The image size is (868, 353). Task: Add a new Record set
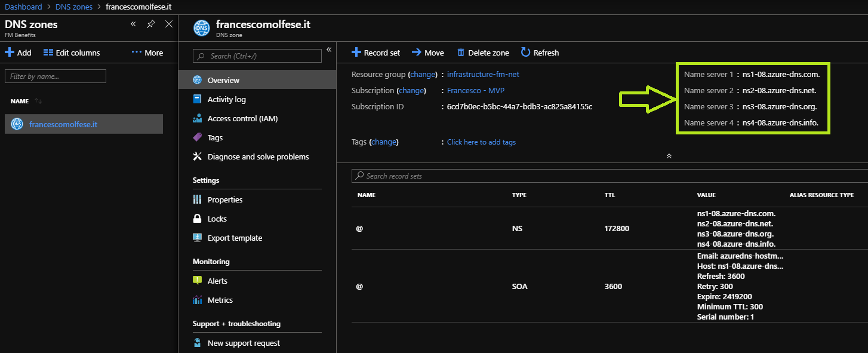pos(375,53)
